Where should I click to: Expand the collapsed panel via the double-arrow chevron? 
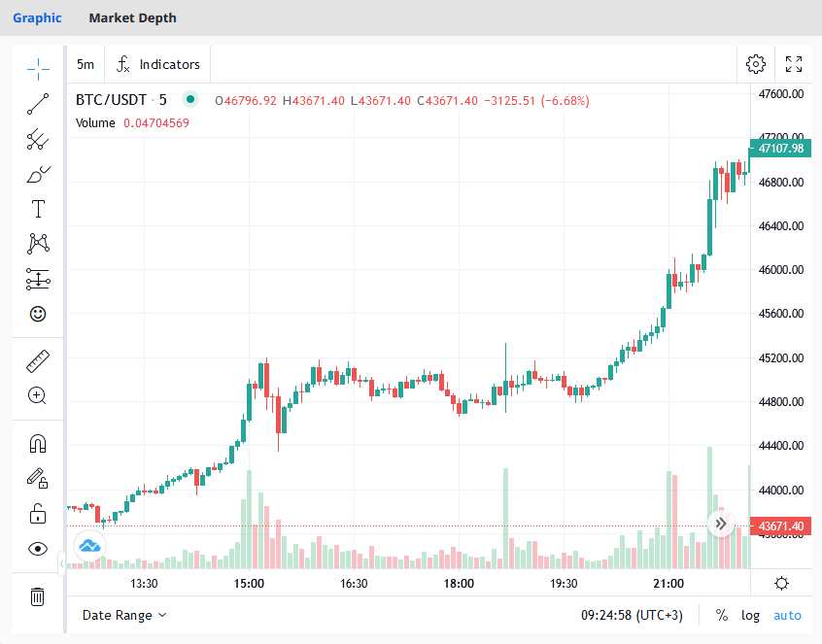(x=721, y=524)
